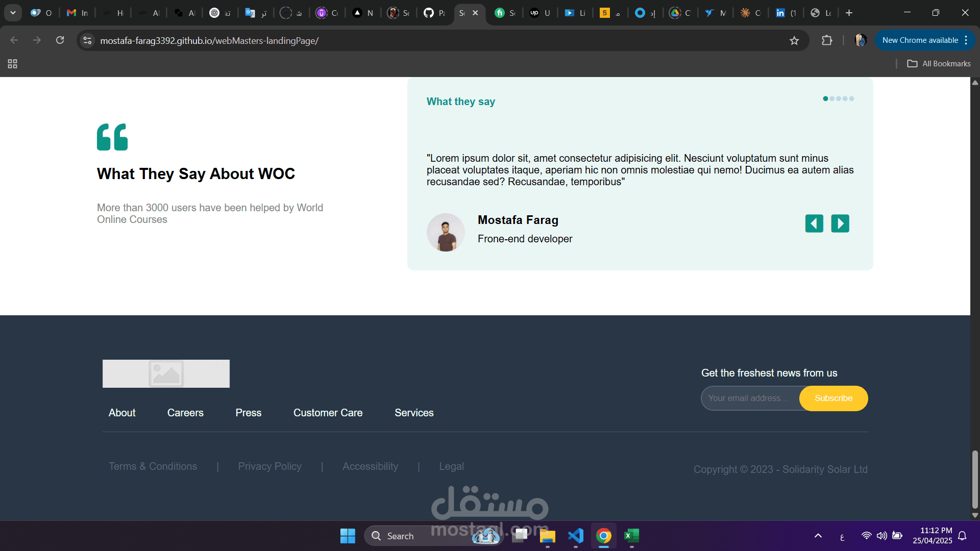980x551 pixels.
Task: Reload the current page
Action: point(60,40)
